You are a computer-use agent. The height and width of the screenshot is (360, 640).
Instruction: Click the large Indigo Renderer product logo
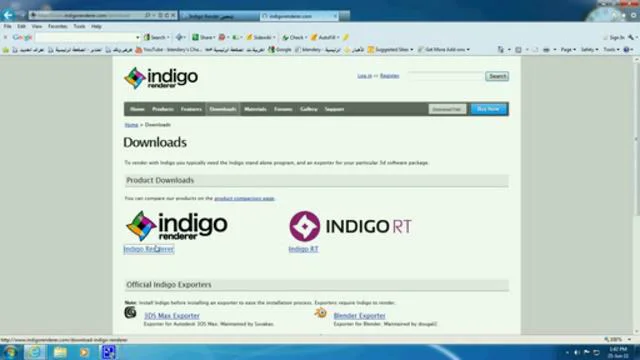click(x=176, y=226)
